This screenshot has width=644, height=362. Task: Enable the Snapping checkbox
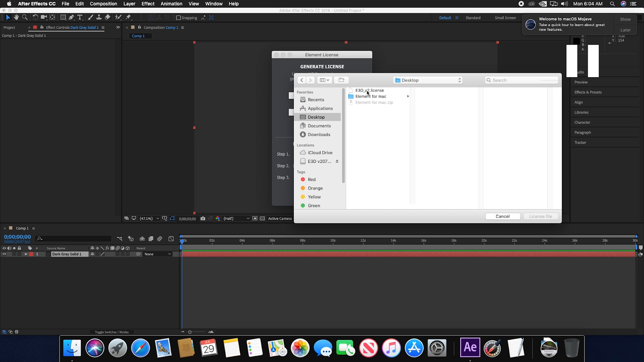[x=178, y=18]
